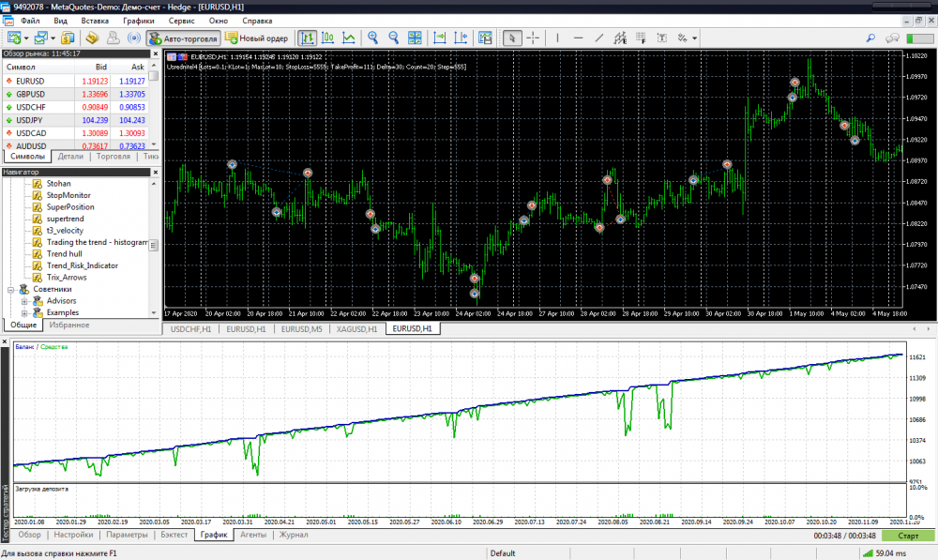The height and width of the screenshot is (560, 938).
Task: Click the Советники folder icon
Action: tap(24, 289)
